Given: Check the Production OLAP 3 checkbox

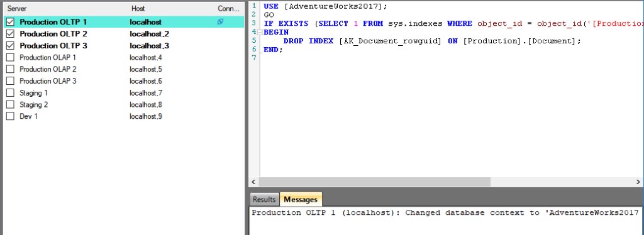Looking at the screenshot, I should point(11,81).
